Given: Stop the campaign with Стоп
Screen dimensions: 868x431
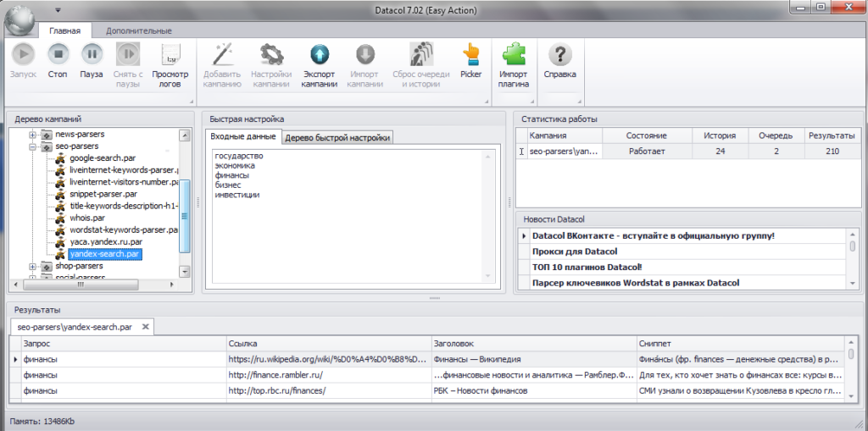Looking at the screenshot, I should 58,54.
